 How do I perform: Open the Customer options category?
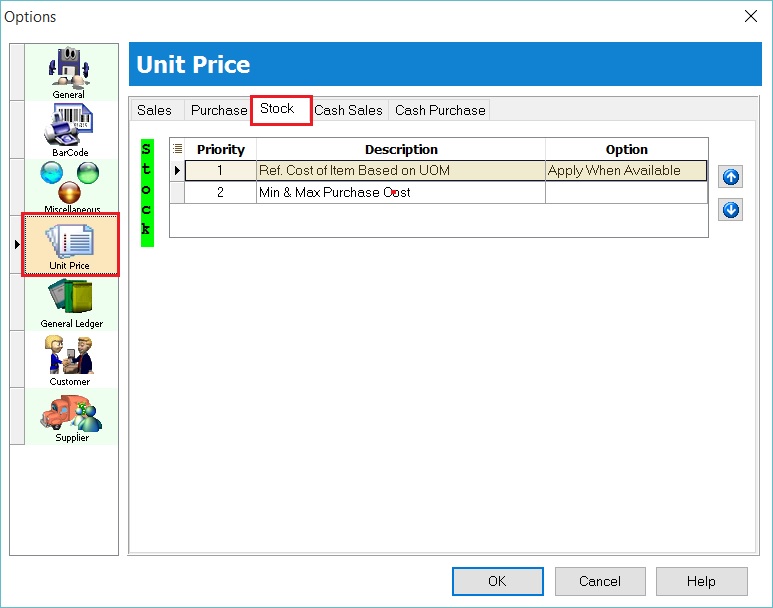(70, 359)
